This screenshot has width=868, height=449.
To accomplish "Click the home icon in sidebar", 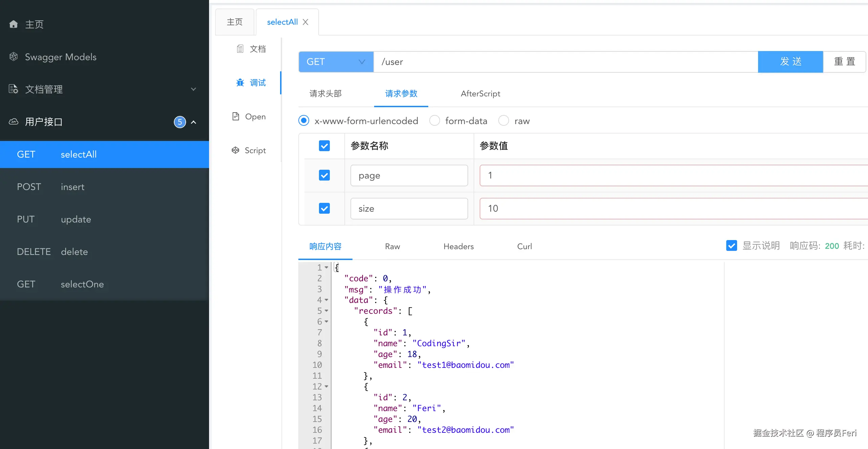I will pos(14,24).
